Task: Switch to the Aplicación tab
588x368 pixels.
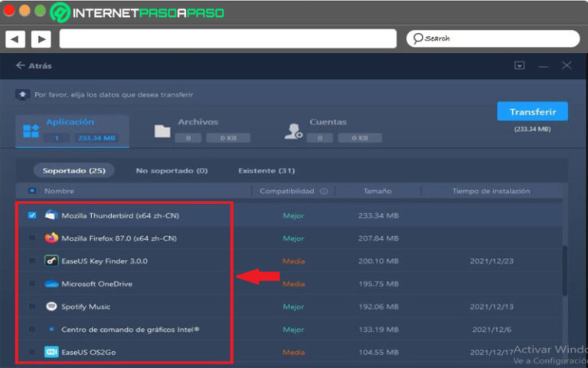Action: [73, 131]
